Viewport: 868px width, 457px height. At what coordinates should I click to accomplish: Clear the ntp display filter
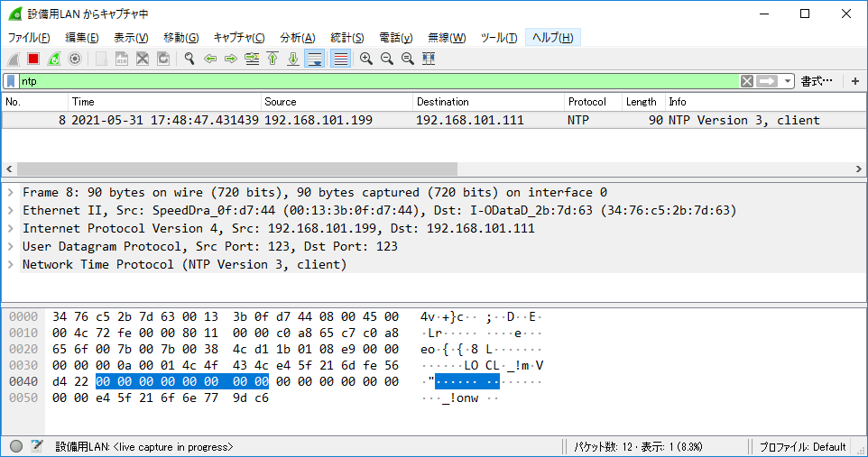(747, 81)
